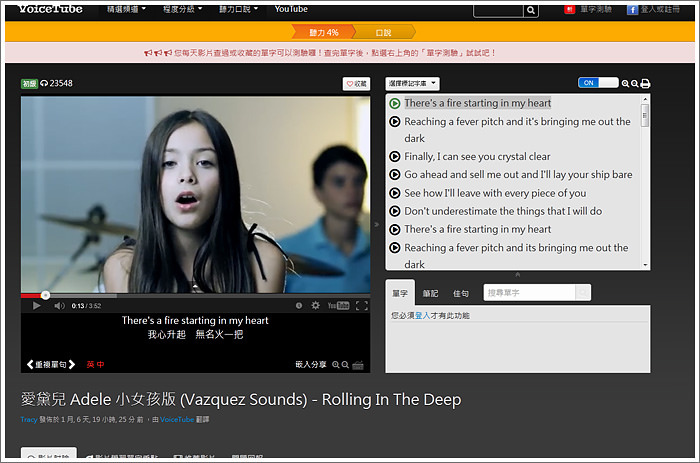Image resolution: width=700 pixels, height=463 pixels.
Task: Go to next sentence right chevron
Action: click(x=72, y=364)
